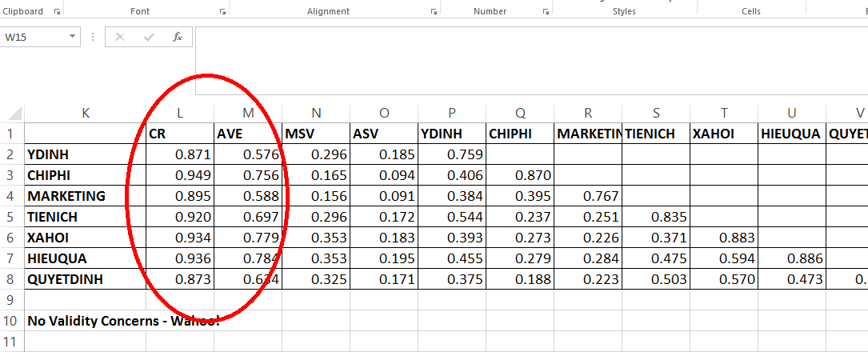868x352 pixels.
Task: Select column L header
Action: (180, 114)
